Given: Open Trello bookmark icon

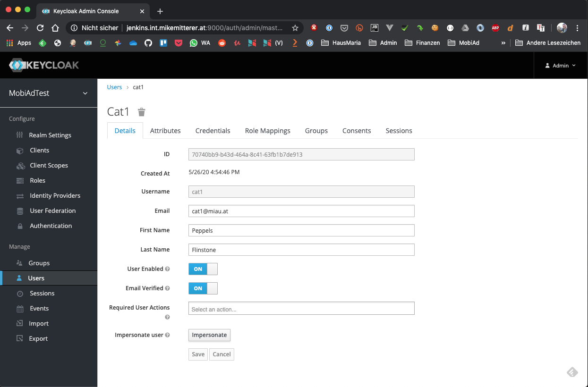Looking at the screenshot, I should click(163, 42).
